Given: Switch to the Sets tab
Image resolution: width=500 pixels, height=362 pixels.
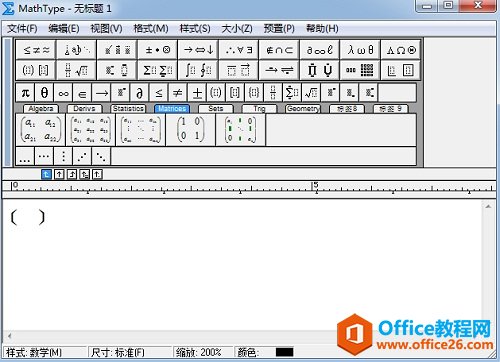Looking at the screenshot, I should (216, 109).
